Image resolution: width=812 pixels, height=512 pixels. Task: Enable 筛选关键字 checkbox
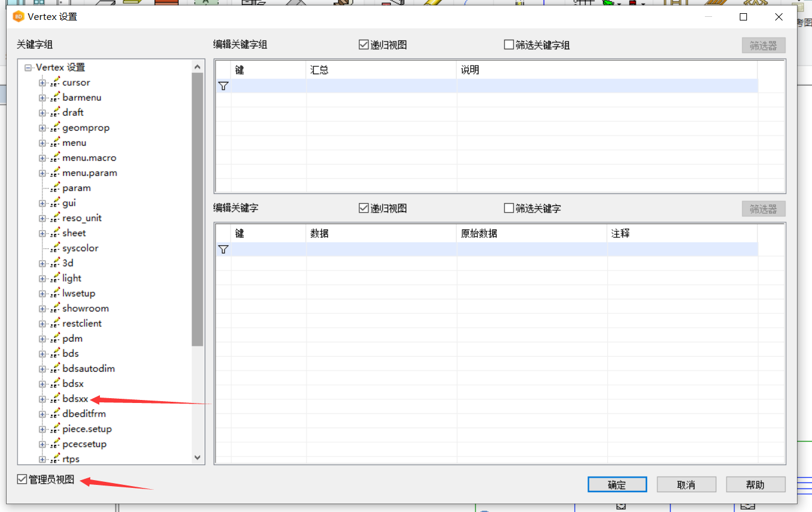[x=509, y=208]
